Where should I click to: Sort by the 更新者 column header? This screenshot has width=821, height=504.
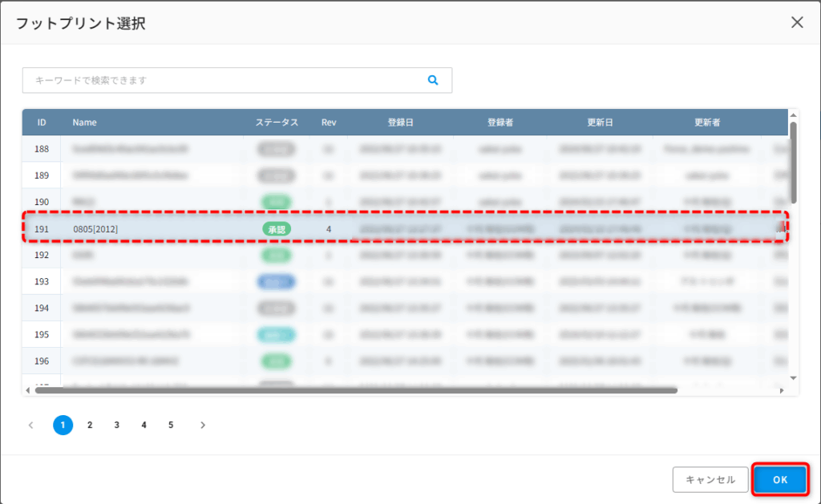coord(707,123)
